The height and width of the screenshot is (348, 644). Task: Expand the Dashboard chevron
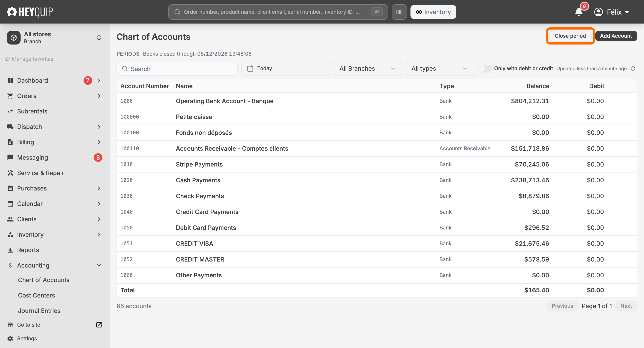click(99, 80)
